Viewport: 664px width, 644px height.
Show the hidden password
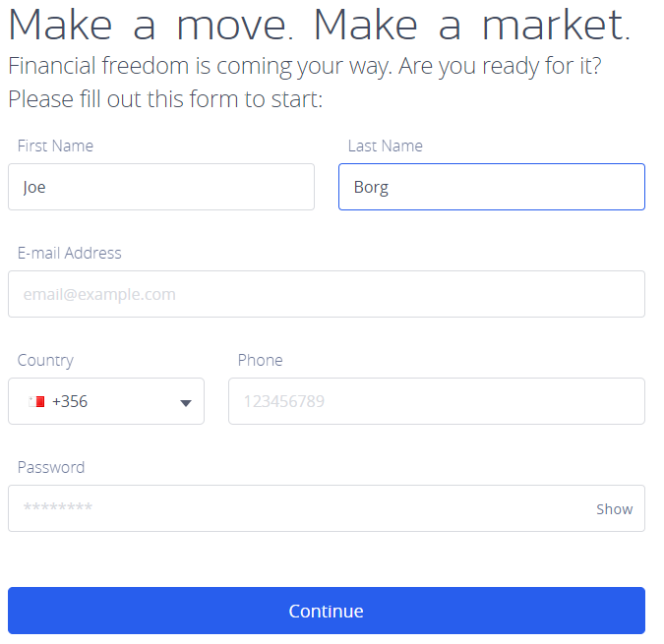tap(614, 509)
